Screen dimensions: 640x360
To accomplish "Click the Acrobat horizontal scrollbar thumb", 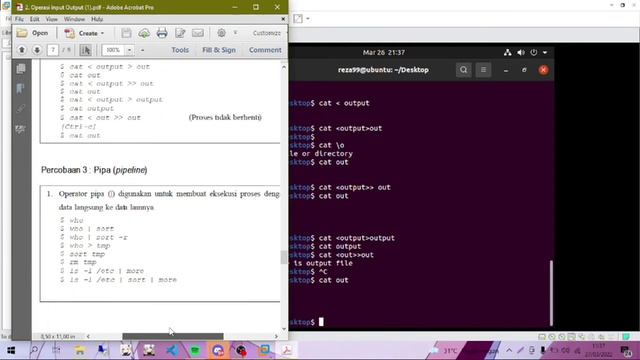I will point(173,336).
